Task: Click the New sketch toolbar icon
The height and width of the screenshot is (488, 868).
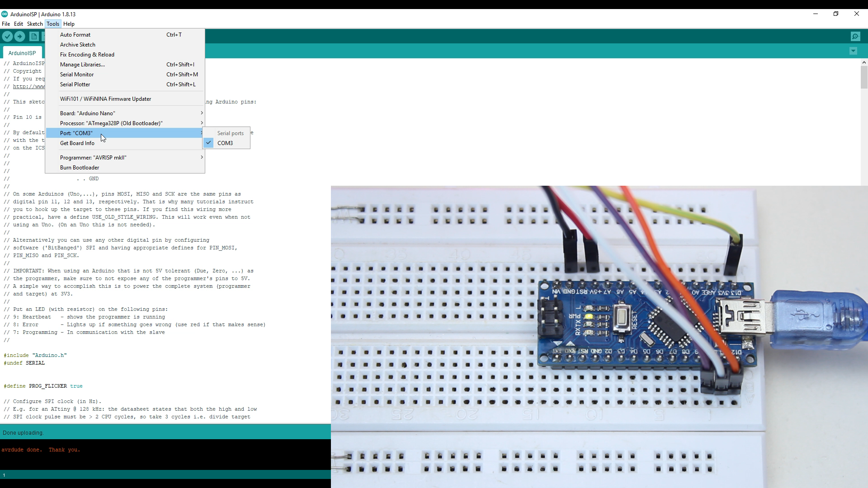Action: (34, 37)
